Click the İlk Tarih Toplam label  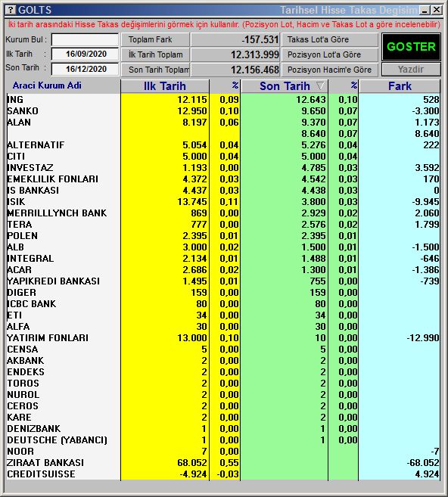155,54
